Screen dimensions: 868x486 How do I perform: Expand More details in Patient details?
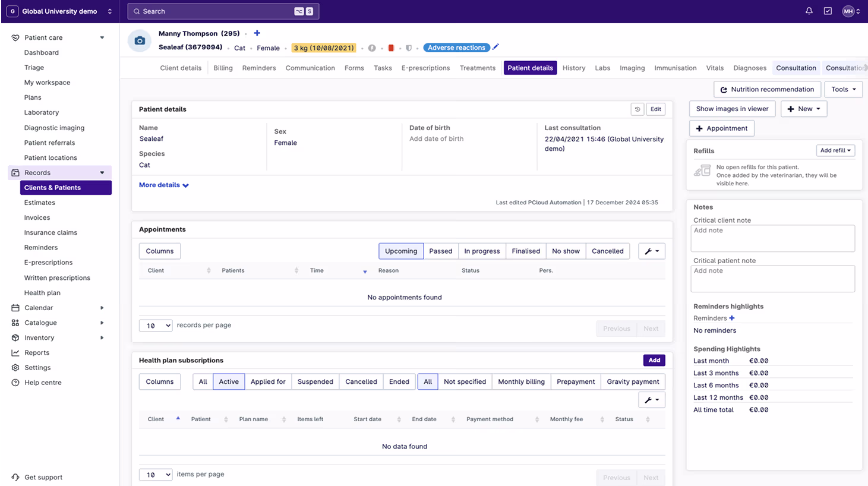pyautogui.click(x=160, y=185)
